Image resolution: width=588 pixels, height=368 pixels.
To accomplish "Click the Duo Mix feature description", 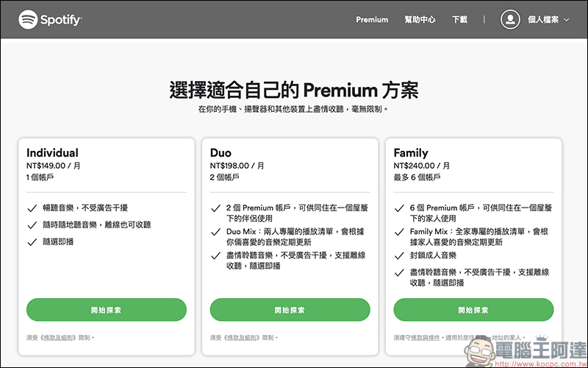I will pos(295,237).
